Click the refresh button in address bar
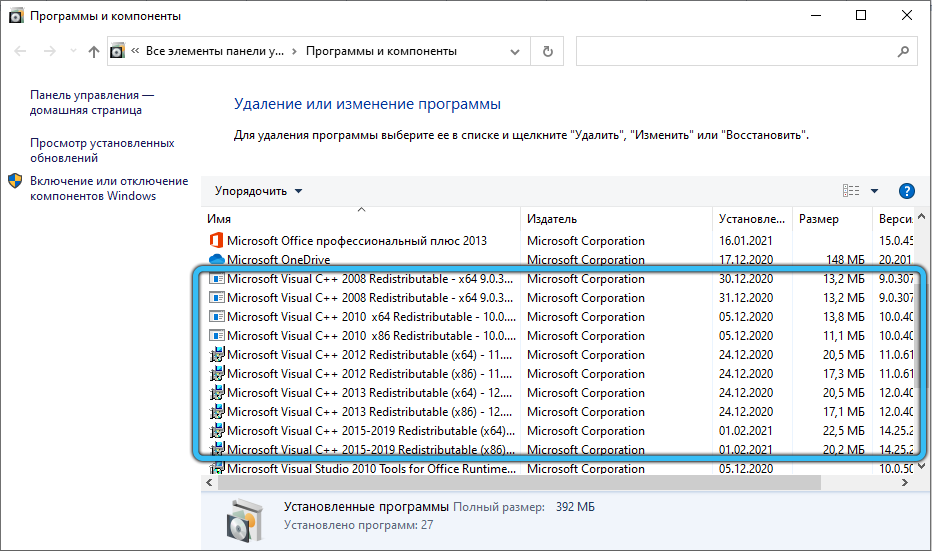Screen dimensions: 932x551 [547, 51]
